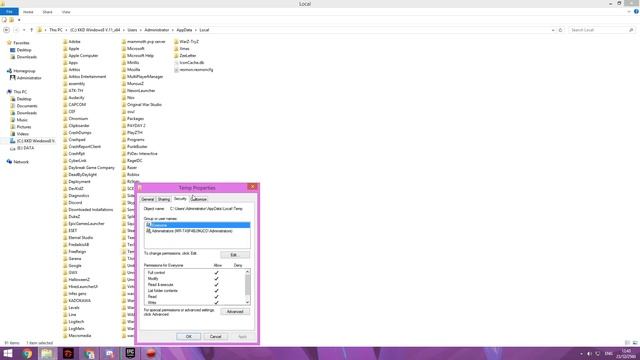Click the Up one level arrow
640x360 pixels.
point(31,30)
